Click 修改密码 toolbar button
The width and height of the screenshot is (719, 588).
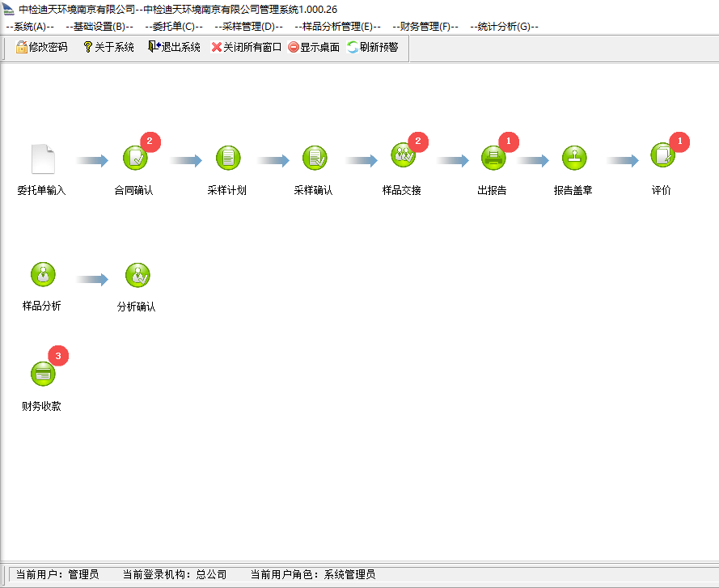click(x=42, y=47)
